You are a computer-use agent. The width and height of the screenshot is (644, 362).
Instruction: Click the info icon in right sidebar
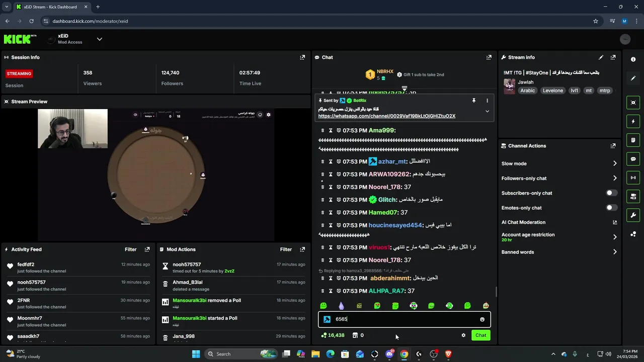pyautogui.click(x=633, y=59)
